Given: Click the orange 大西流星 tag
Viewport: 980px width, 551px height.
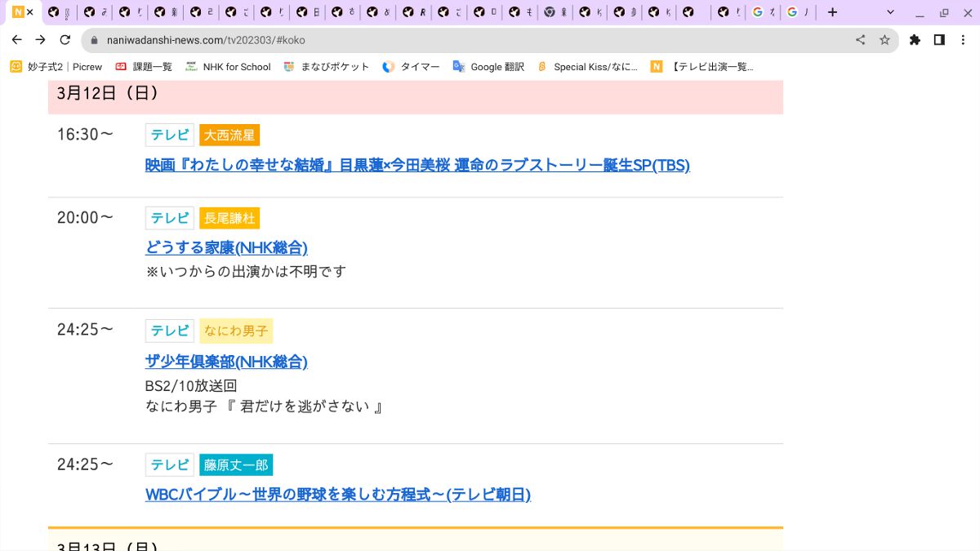Looking at the screenshot, I should click(229, 136).
